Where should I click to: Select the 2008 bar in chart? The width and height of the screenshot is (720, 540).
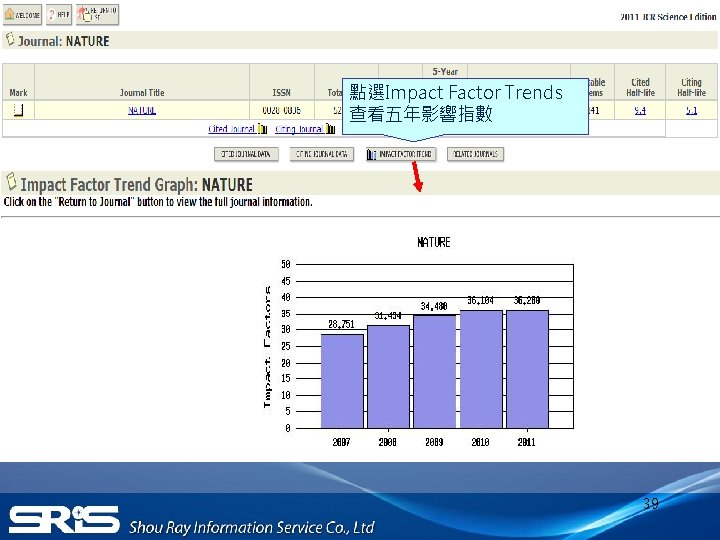tap(388, 377)
